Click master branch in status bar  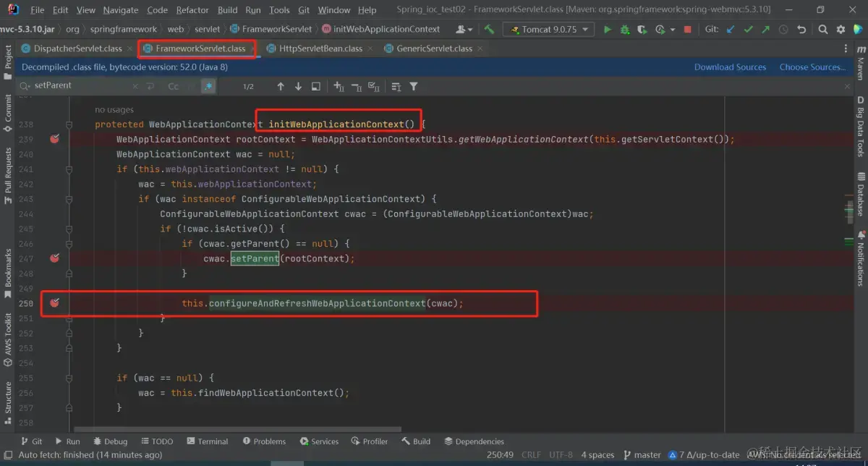[x=641, y=454]
